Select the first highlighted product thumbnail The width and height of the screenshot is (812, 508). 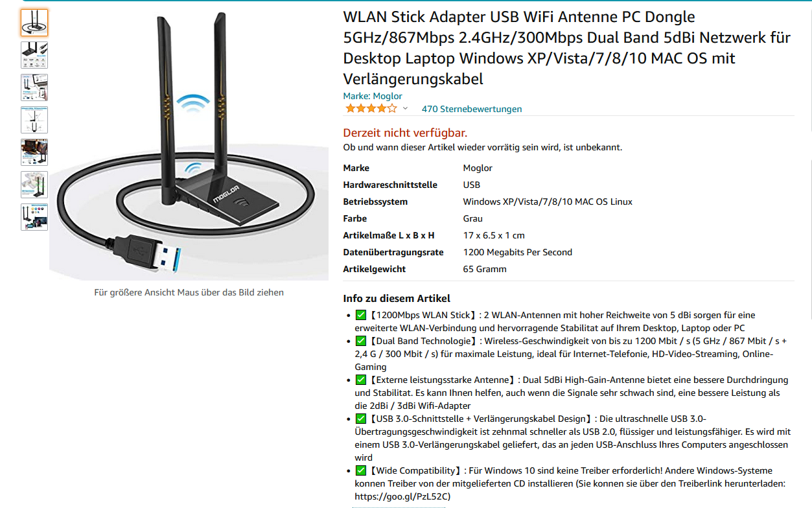click(34, 23)
